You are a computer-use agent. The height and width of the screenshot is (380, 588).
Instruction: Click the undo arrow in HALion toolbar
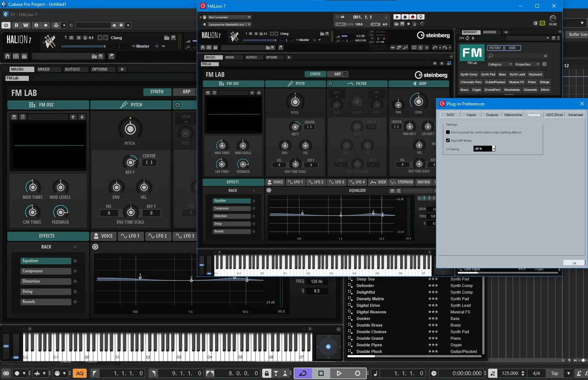[434, 48]
